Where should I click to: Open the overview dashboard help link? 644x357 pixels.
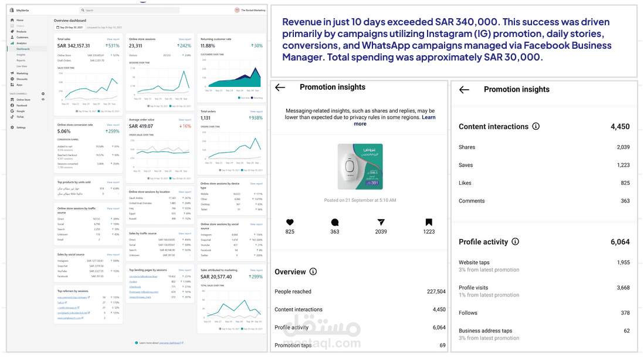[x=171, y=342]
